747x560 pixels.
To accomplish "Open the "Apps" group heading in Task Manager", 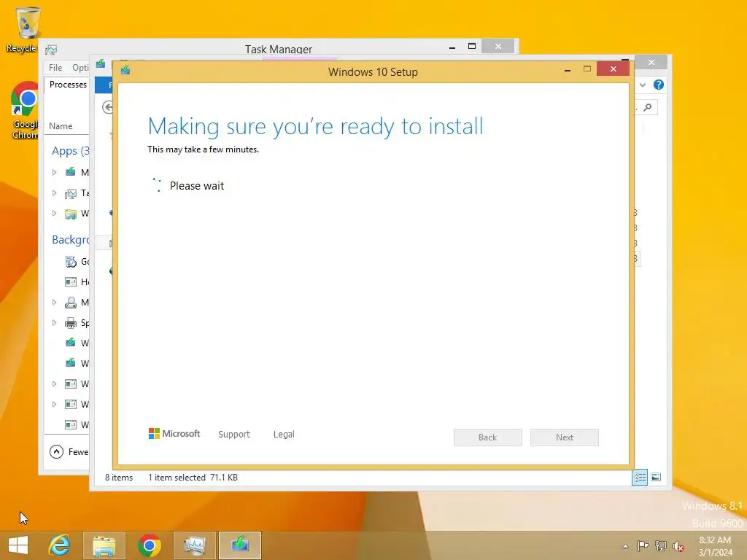I will [x=71, y=151].
